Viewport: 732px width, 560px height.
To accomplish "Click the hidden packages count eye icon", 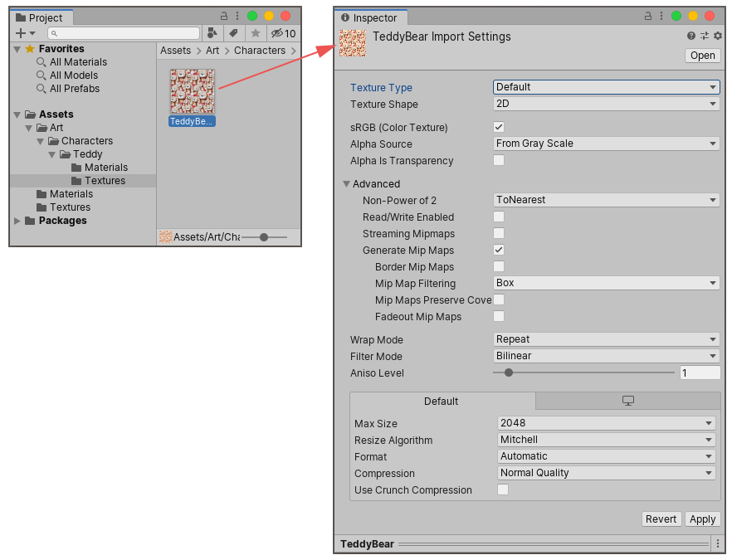I will click(276, 33).
